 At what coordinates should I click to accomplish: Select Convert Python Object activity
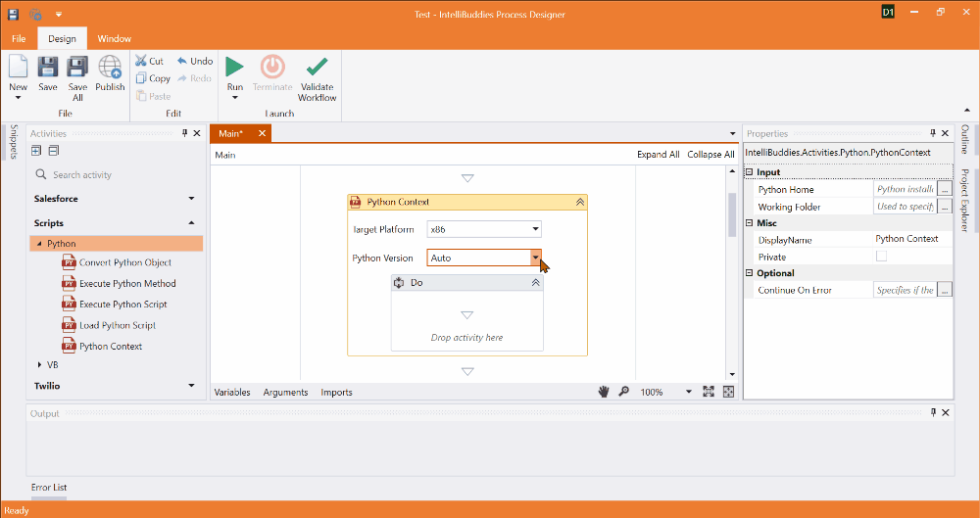(117, 262)
